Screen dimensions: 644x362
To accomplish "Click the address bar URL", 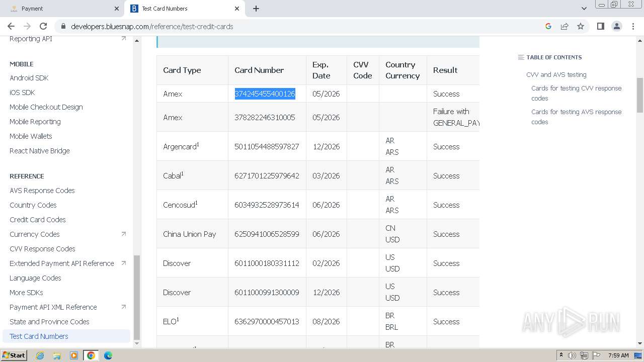I will tap(152, 26).
